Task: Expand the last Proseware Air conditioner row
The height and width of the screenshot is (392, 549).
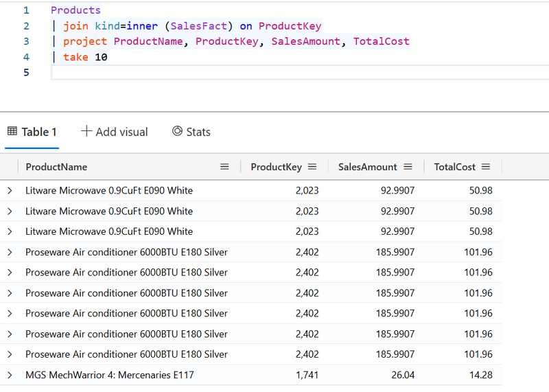Action: coord(10,354)
